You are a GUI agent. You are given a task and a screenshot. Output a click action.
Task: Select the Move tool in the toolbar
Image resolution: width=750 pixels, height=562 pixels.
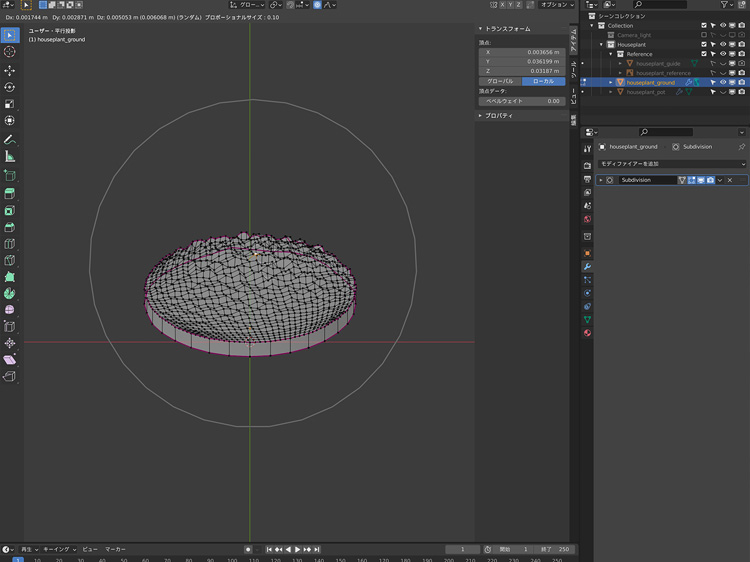click(10, 70)
